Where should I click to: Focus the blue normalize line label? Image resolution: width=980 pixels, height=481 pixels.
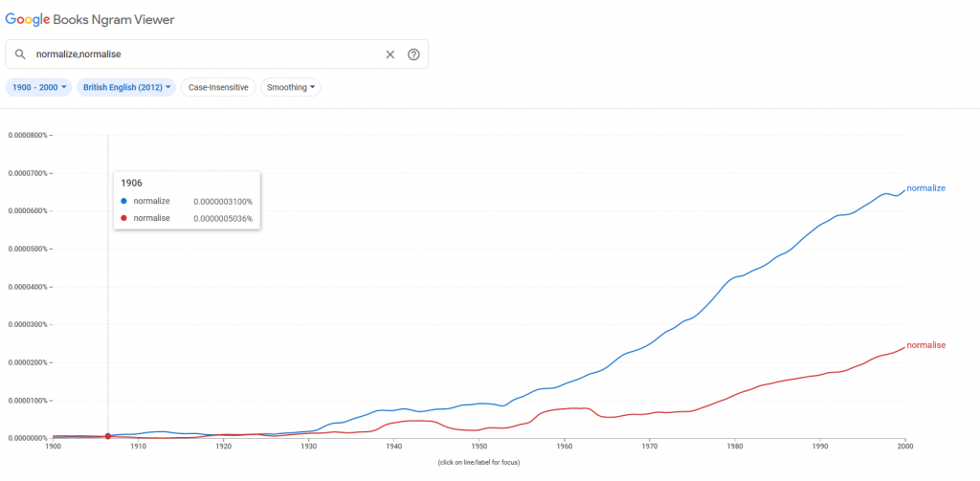(x=925, y=188)
